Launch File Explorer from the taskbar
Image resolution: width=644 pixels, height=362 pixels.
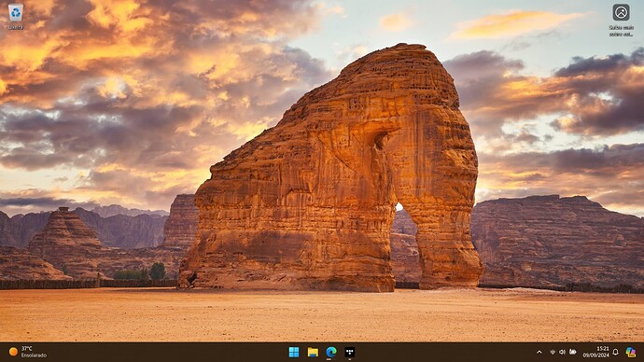313,352
